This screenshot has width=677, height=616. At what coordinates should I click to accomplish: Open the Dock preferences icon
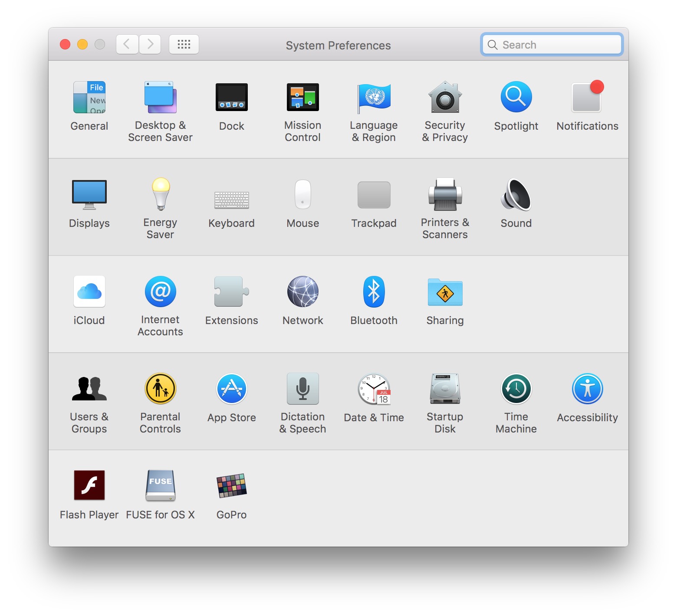pos(232,97)
